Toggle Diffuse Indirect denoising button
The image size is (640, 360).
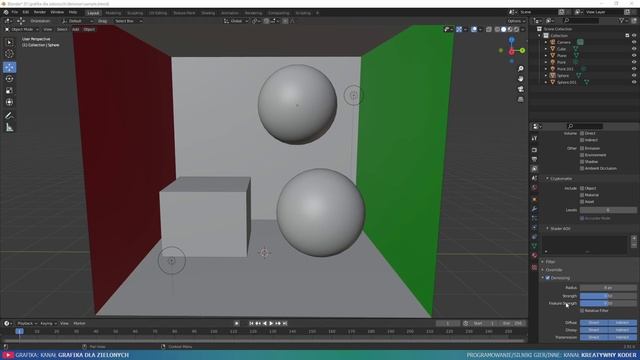622,322
